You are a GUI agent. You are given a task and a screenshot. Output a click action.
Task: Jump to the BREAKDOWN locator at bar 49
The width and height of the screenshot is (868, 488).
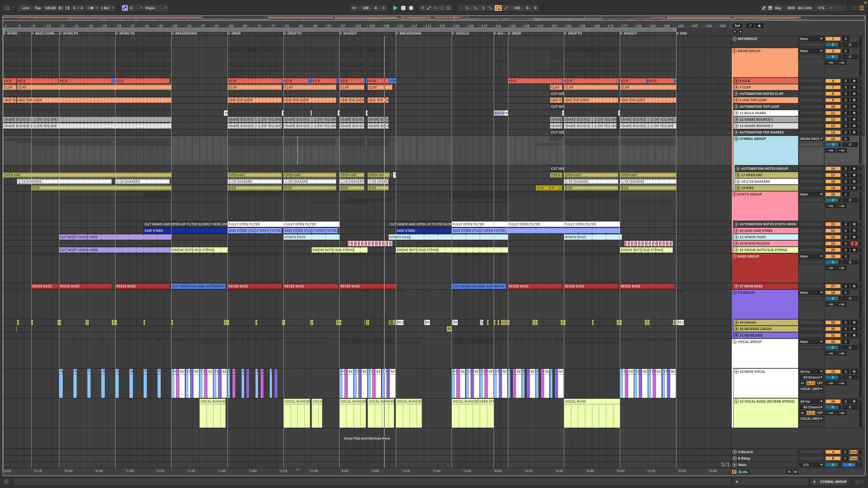tap(184, 33)
